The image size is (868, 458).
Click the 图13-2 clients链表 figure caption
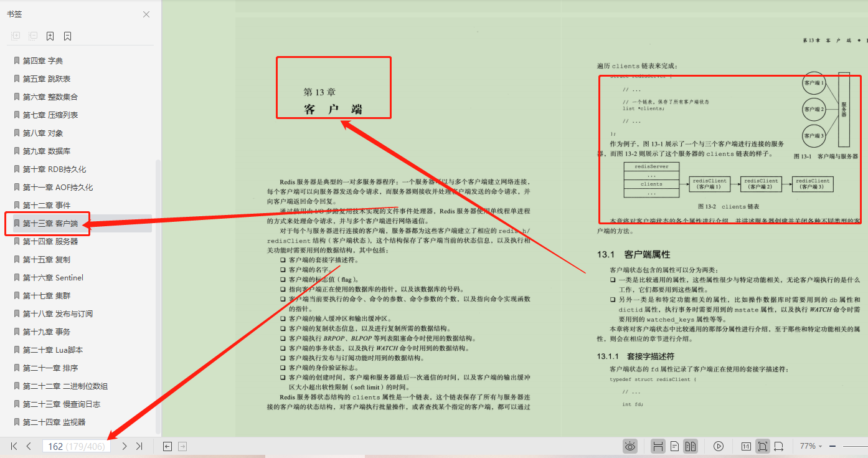(729, 206)
